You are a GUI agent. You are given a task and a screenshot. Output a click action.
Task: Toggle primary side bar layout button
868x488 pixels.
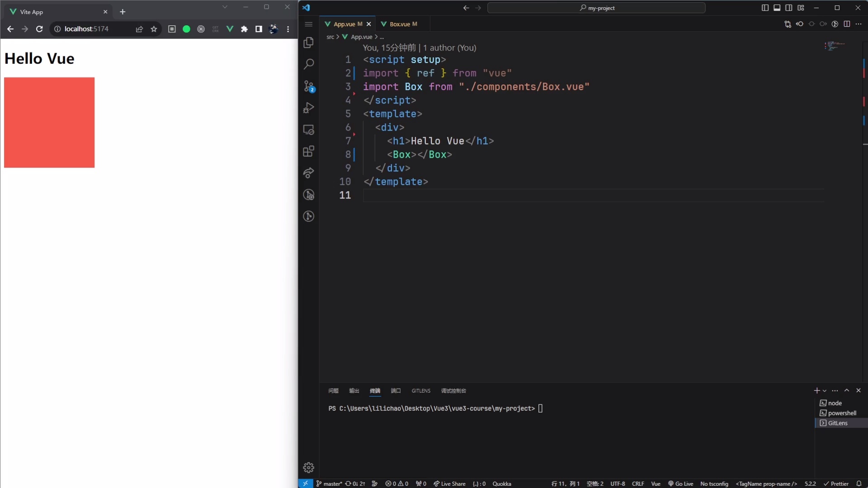pyautogui.click(x=765, y=8)
